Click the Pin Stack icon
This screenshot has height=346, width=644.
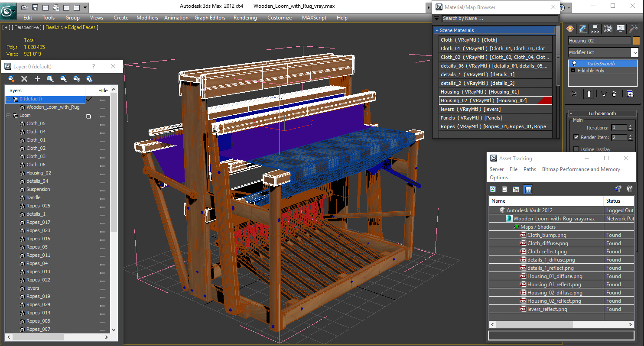574,94
